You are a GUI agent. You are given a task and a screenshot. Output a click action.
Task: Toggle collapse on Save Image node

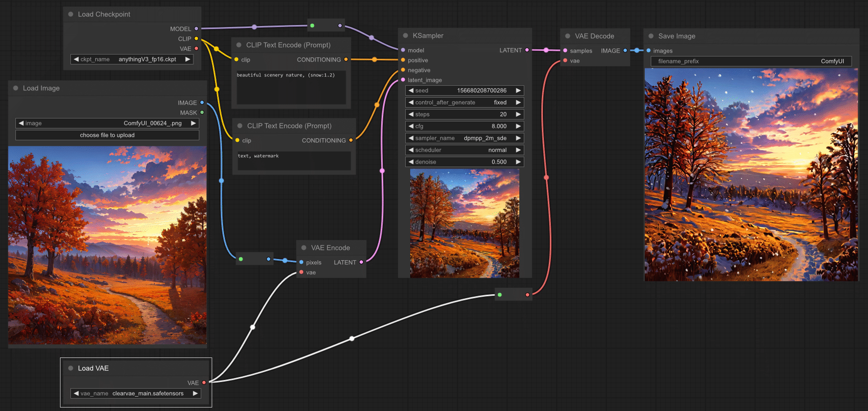point(651,36)
